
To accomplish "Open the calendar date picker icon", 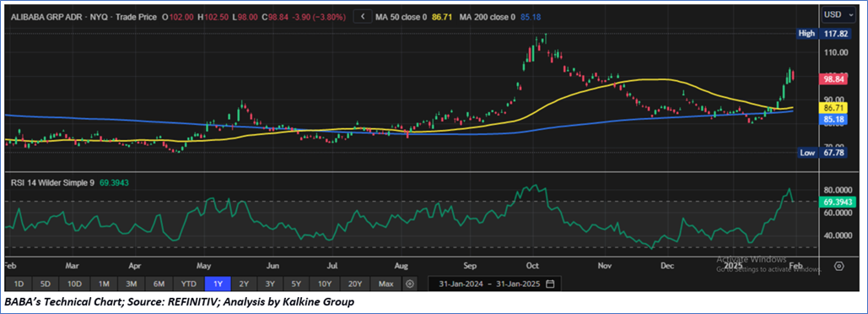I will (550, 284).
